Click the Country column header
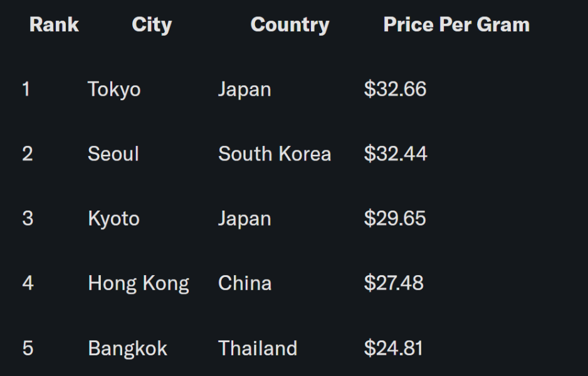 coord(290,25)
